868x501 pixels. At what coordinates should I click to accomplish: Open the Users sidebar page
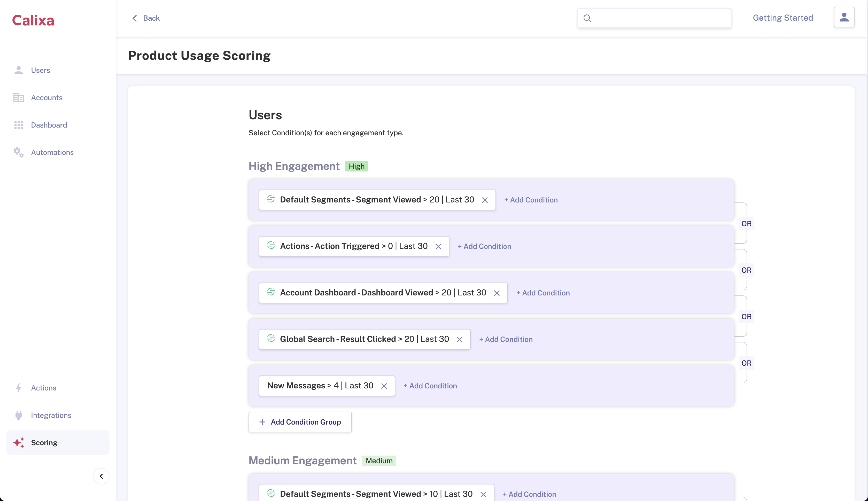40,70
